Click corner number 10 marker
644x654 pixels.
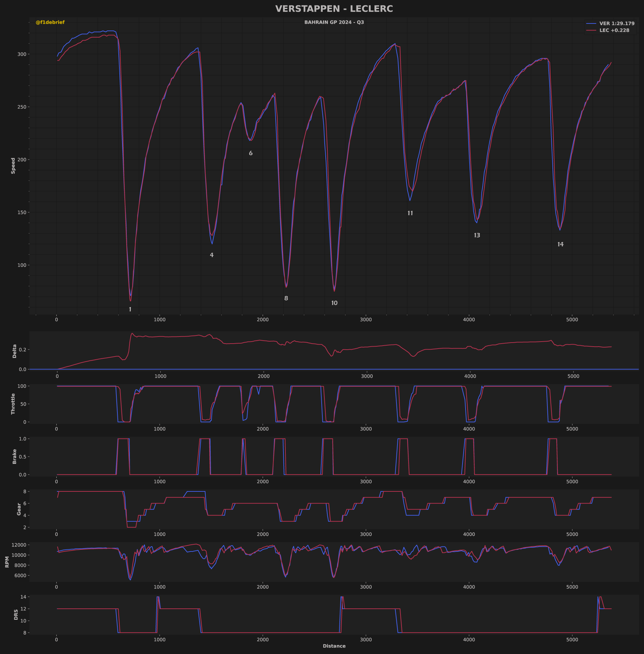pyautogui.click(x=334, y=303)
